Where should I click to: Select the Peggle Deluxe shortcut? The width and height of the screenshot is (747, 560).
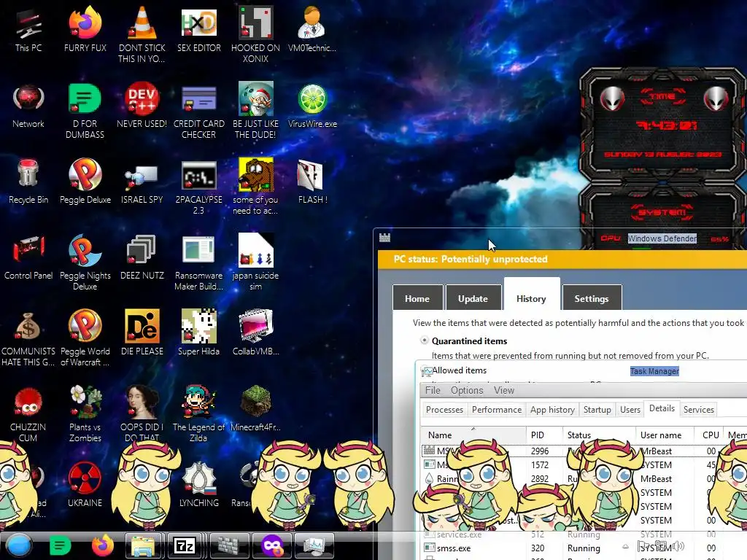coord(85,182)
